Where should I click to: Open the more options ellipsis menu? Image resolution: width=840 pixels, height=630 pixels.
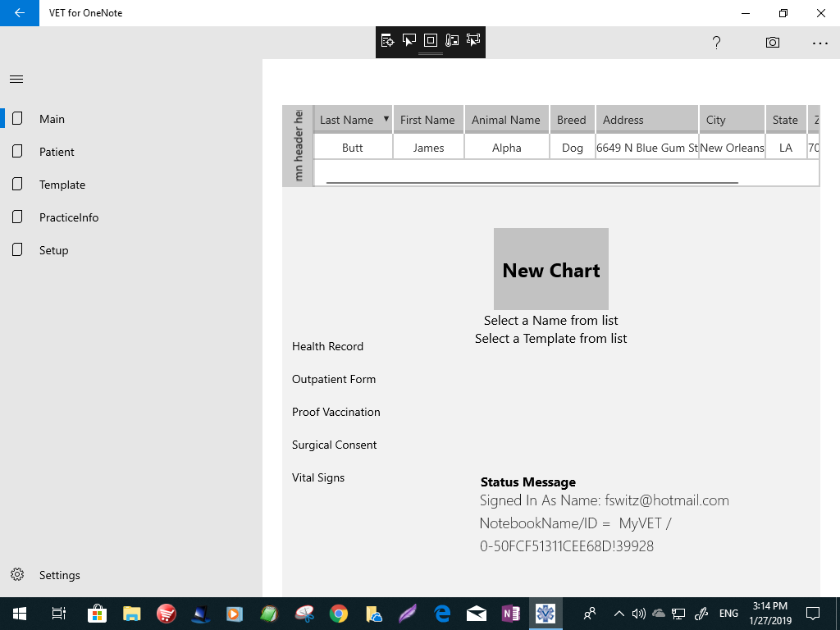tap(820, 43)
